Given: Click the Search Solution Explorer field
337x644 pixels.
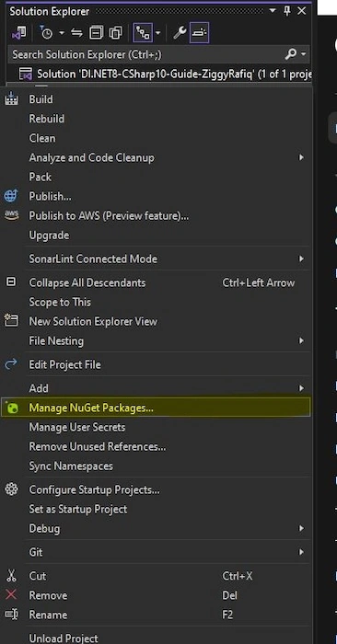Looking at the screenshot, I should pos(159,54).
